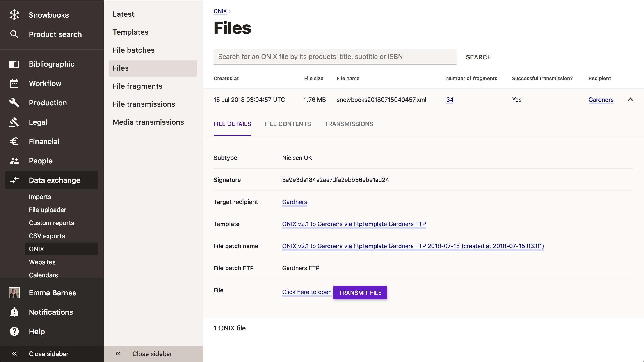644x362 pixels.
Task: Open Bibliographic via its book icon
Action: click(x=14, y=64)
